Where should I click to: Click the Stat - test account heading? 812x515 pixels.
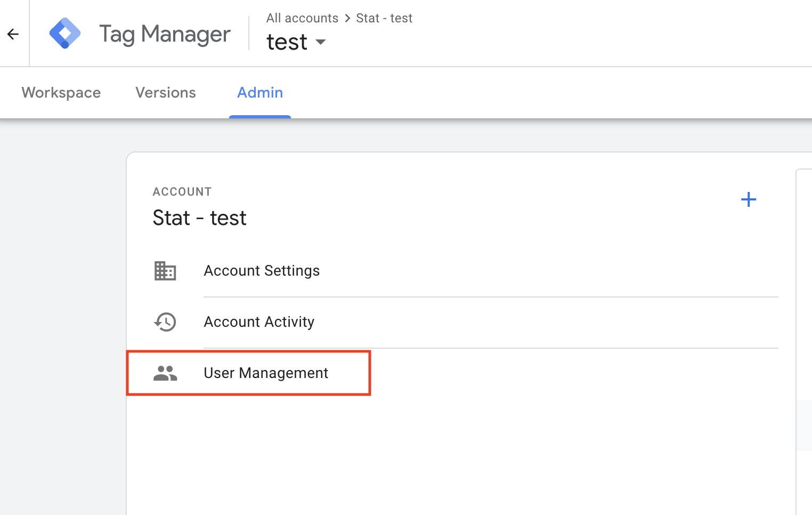[x=199, y=218]
